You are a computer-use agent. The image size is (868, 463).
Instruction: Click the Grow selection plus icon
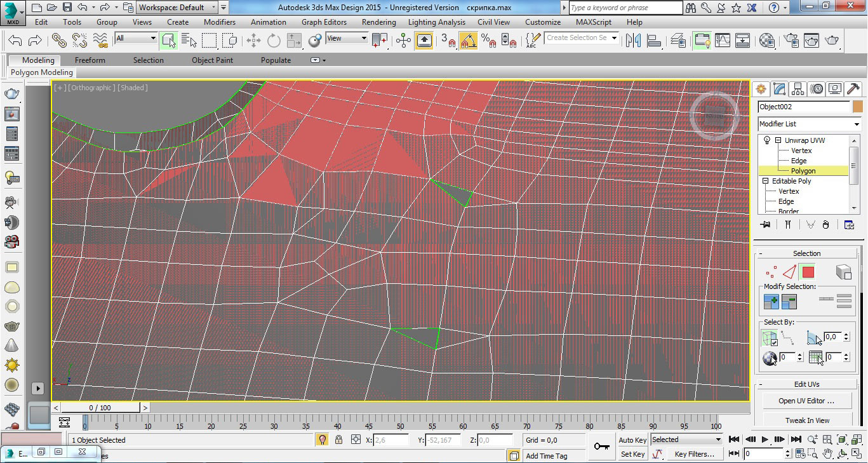coord(771,302)
